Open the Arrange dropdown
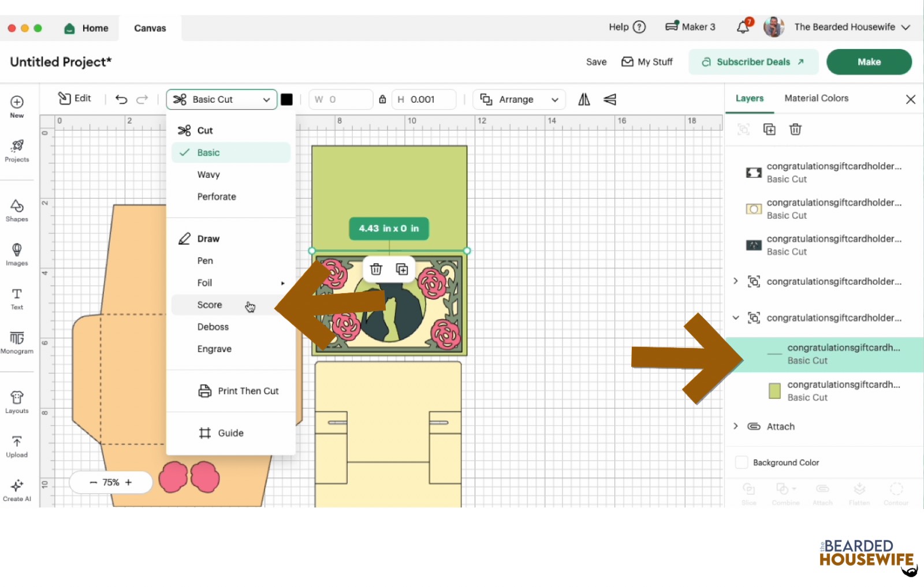Screen dimensions: 924x587 pyautogui.click(x=519, y=99)
